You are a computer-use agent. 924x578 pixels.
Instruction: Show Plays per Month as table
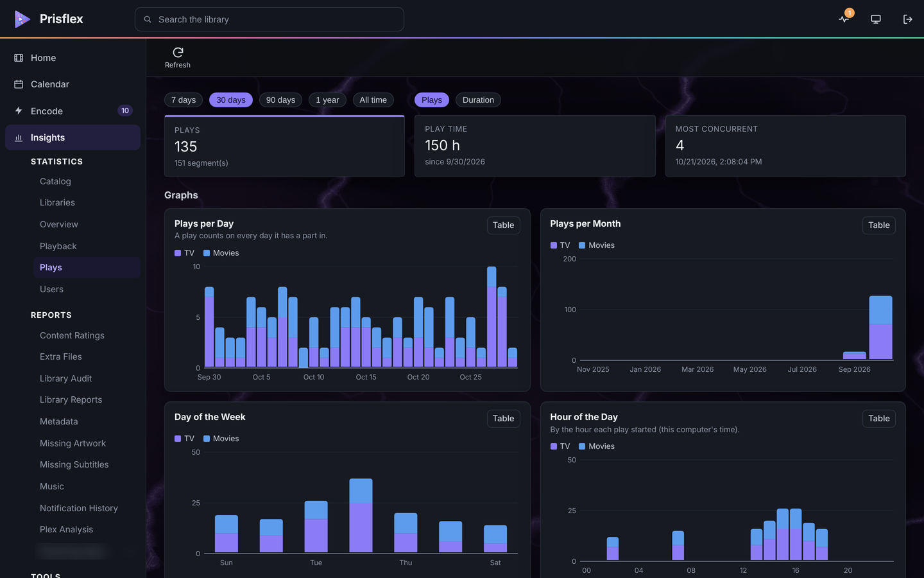(x=879, y=225)
